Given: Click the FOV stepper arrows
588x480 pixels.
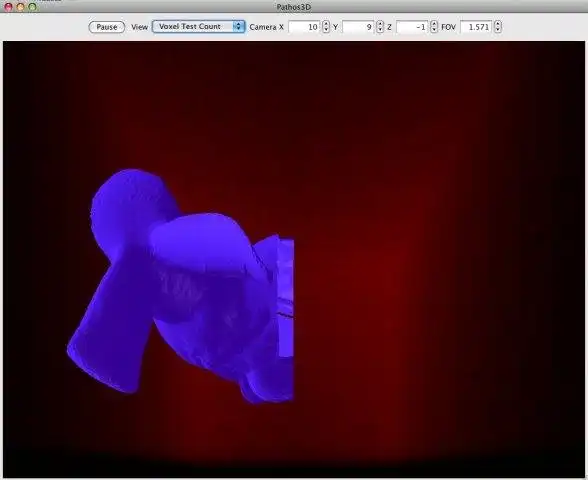Looking at the screenshot, I should point(498,27).
